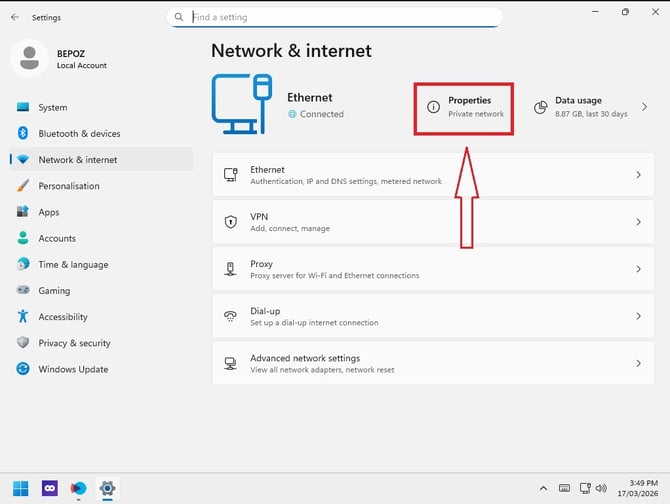Screen dimensions: 670x504
Task: Open Advanced network settings
Action: point(433,363)
